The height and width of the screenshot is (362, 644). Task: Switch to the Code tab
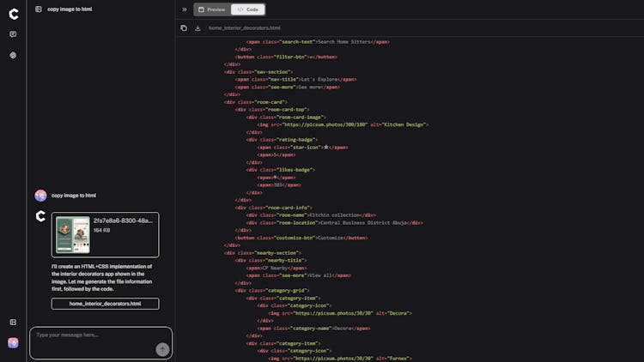pos(247,9)
